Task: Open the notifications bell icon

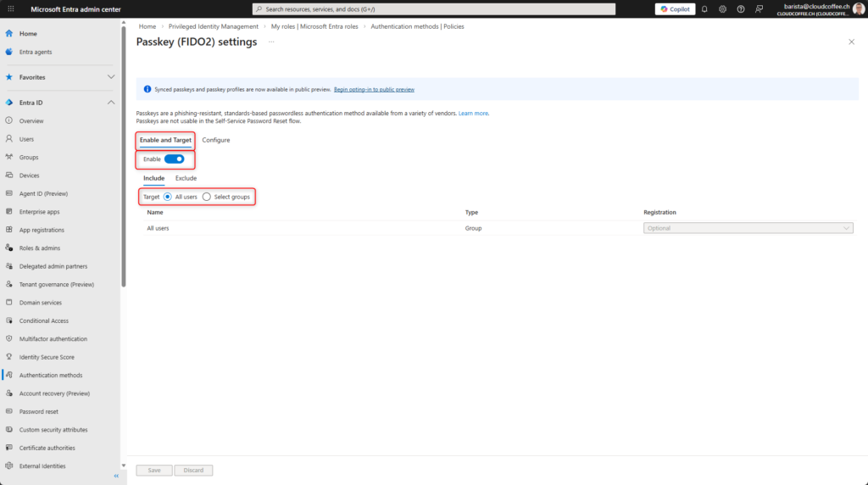Action: coord(704,8)
